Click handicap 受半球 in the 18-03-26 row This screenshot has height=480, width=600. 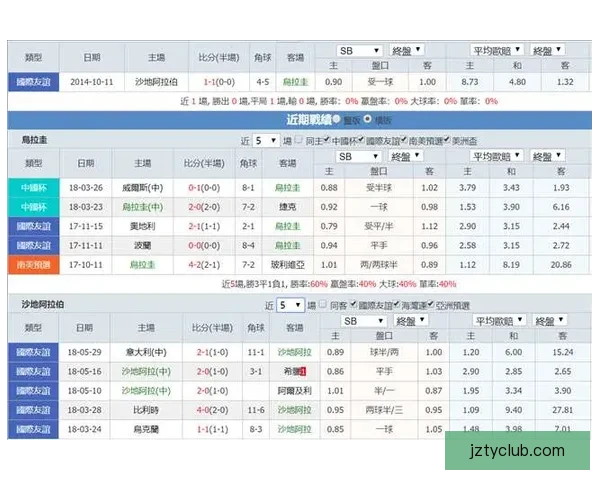click(379, 188)
